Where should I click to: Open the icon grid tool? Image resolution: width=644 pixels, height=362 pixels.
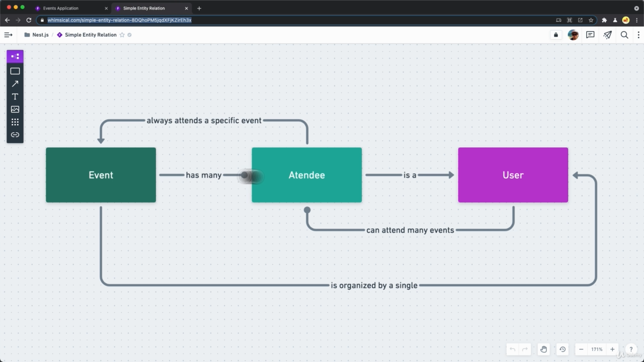15,122
